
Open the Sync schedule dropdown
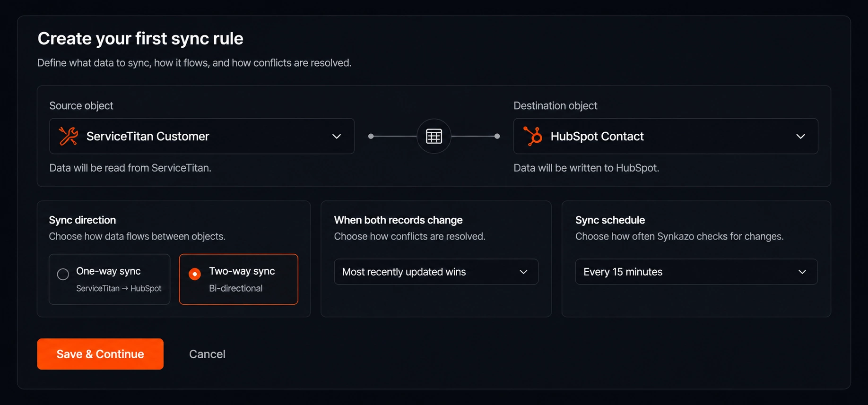[x=696, y=272]
